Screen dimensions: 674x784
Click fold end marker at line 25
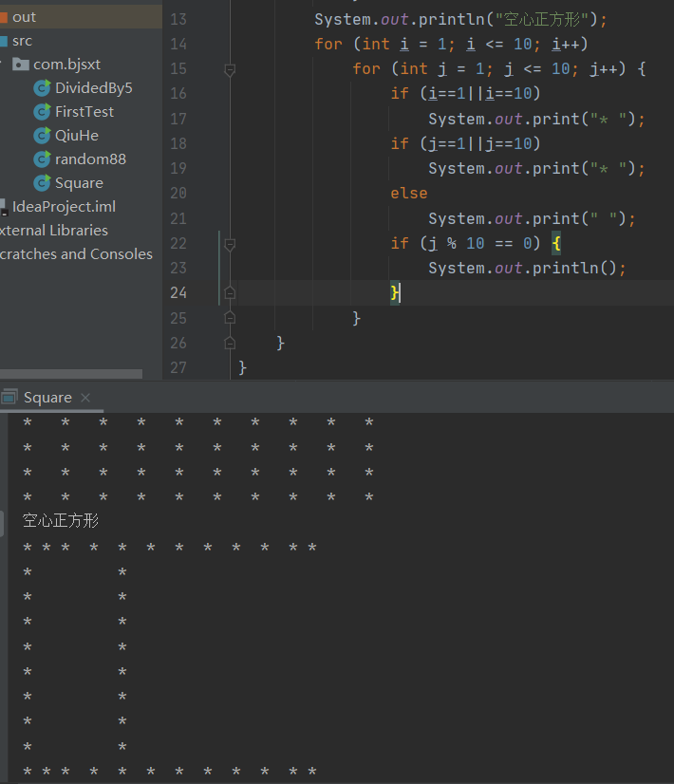(230, 318)
